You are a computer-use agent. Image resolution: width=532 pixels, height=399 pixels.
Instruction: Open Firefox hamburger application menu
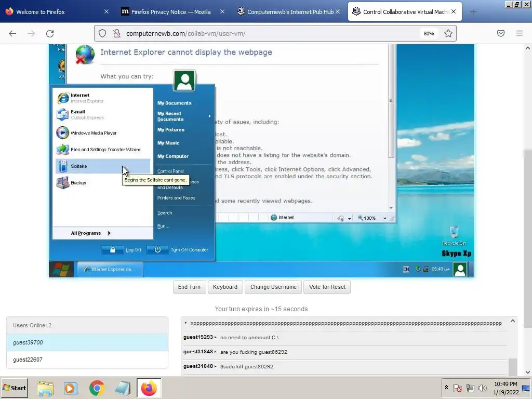(520, 33)
